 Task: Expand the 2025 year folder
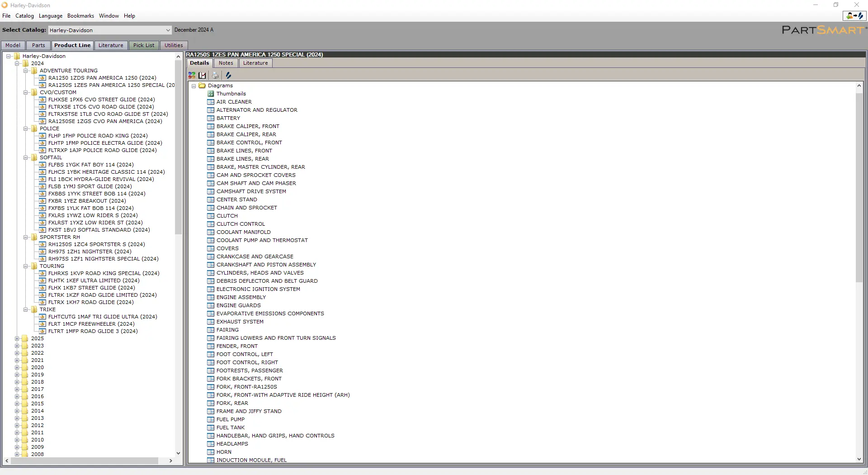(x=17, y=338)
